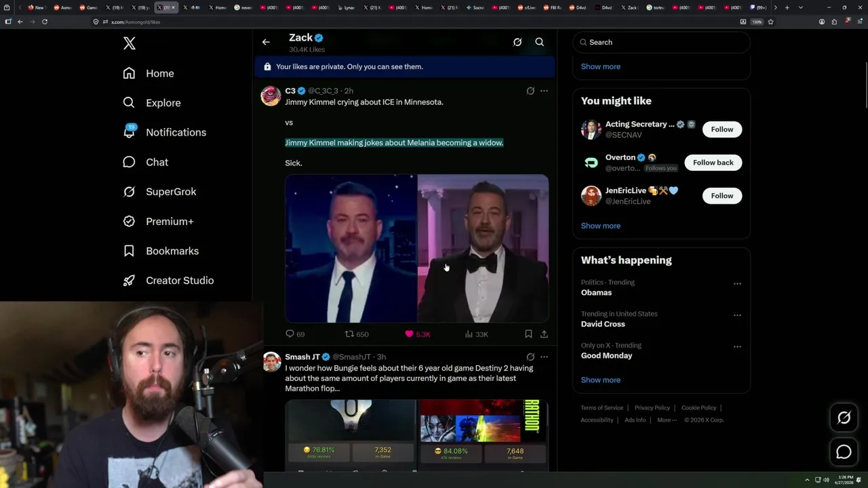Click Grok icon on C3 post
868x488 pixels.
[x=530, y=91]
